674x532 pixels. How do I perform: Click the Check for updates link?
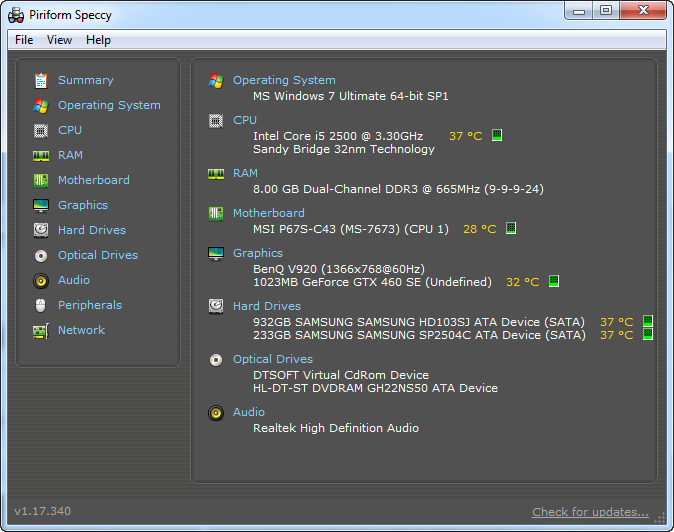point(590,512)
